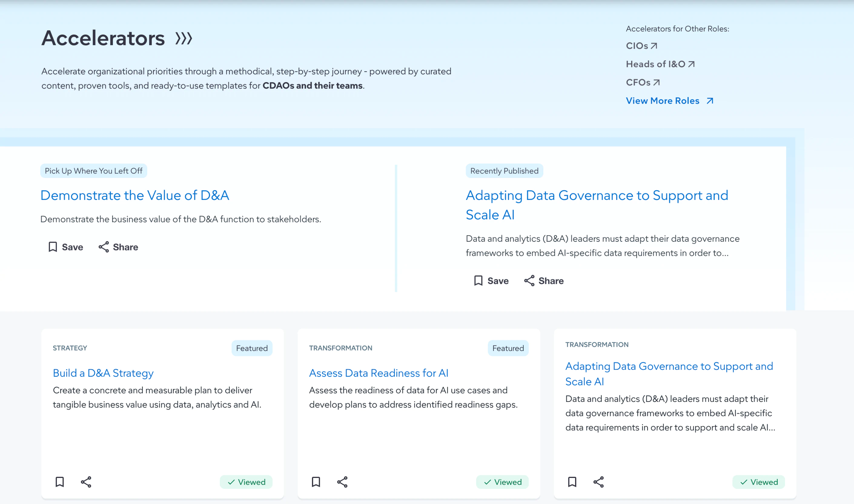Open Build a D&A Strategy card title
The image size is (854, 504).
(x=103, y=373)
